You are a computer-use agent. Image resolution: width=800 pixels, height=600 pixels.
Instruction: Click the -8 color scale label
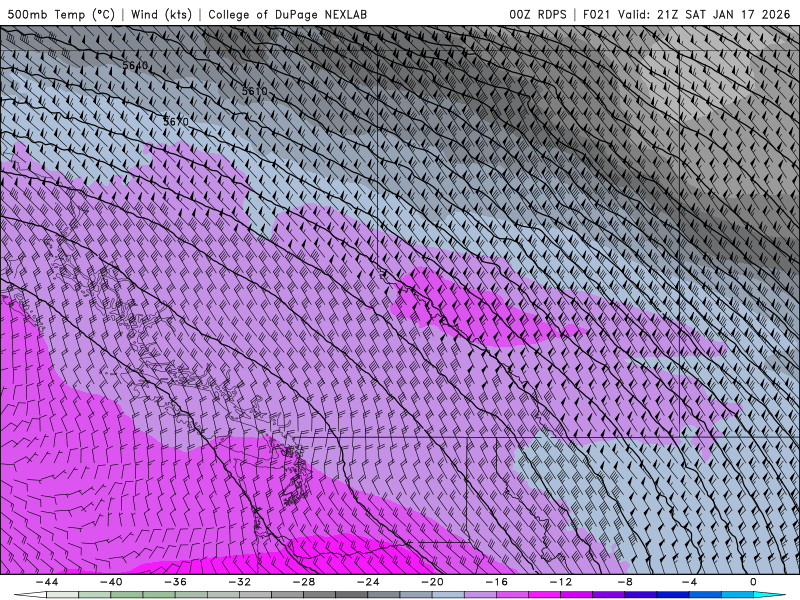click(x=626, y=582)
